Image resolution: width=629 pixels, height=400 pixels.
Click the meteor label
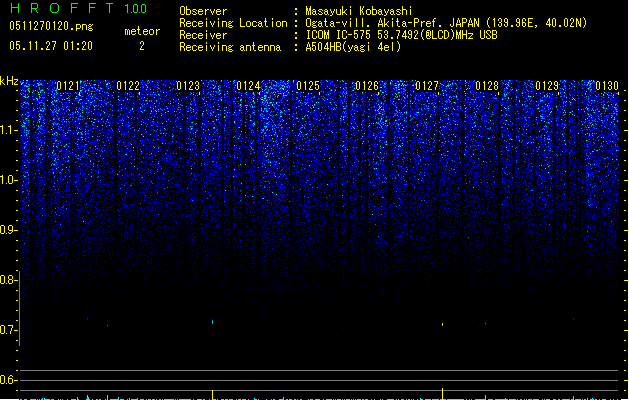click(142, 31)
